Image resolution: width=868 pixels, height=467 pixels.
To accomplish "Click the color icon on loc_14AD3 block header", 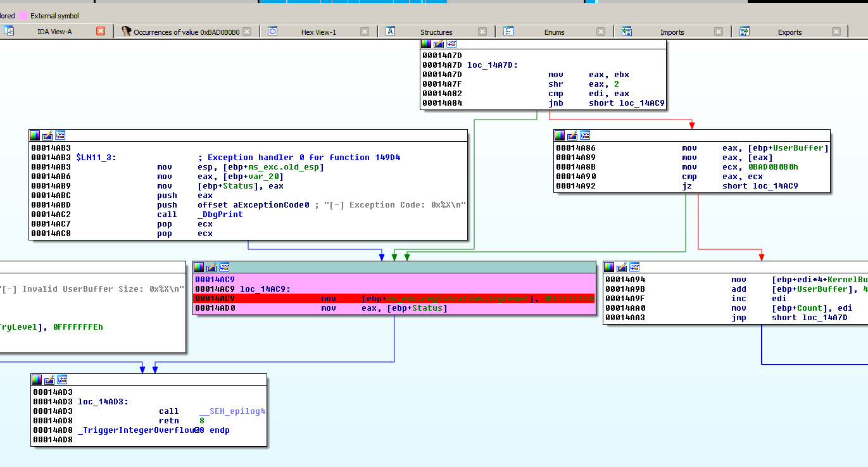I will coord(37,379).
